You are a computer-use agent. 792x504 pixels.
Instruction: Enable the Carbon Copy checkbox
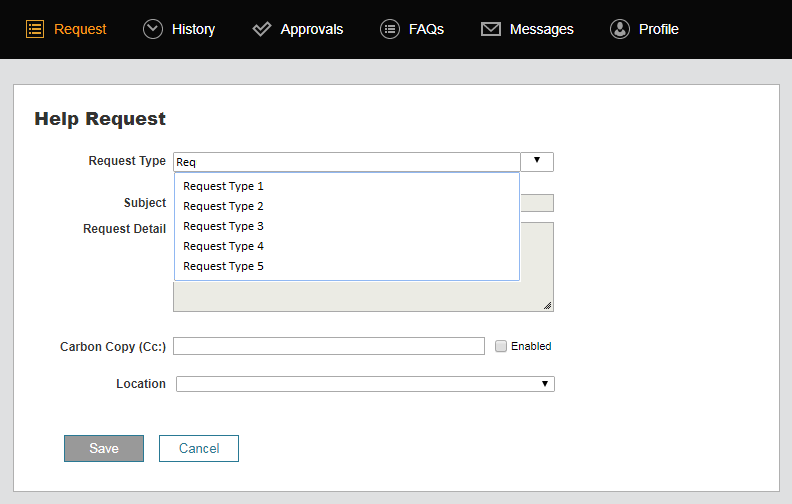click(502, 346)
